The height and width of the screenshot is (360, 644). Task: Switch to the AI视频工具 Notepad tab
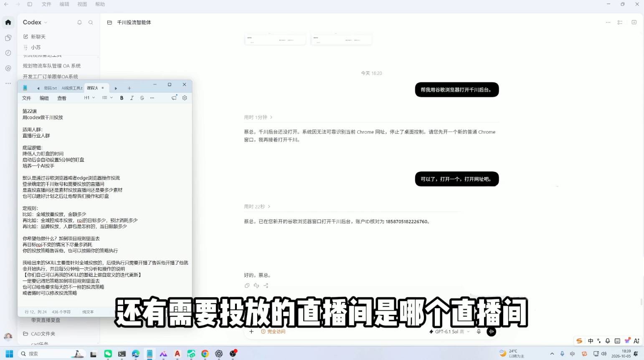72,88
